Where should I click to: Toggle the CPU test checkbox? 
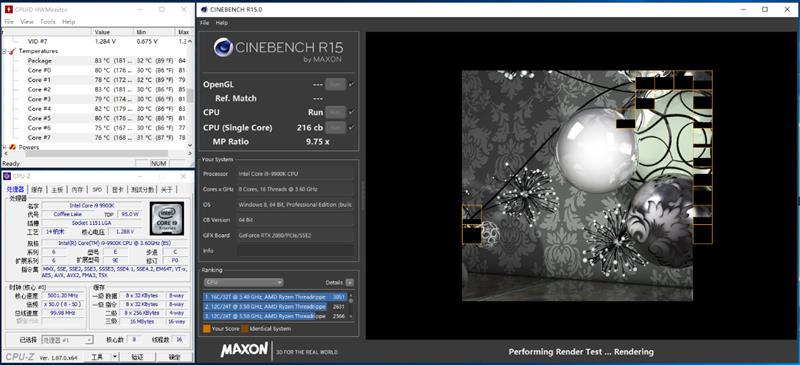[352, 112]
